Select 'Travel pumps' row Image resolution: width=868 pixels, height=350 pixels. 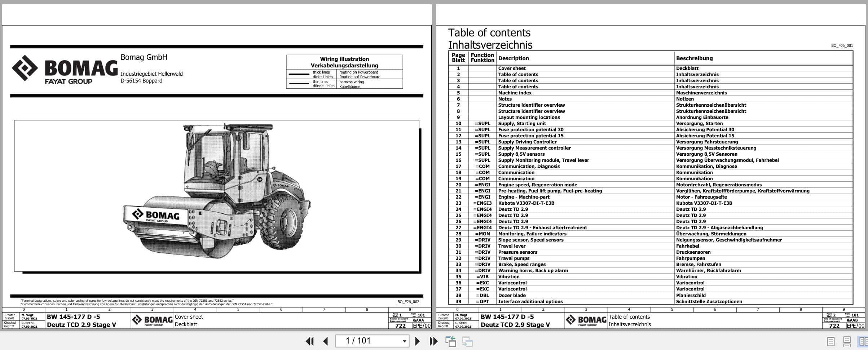tap(651, 258)
